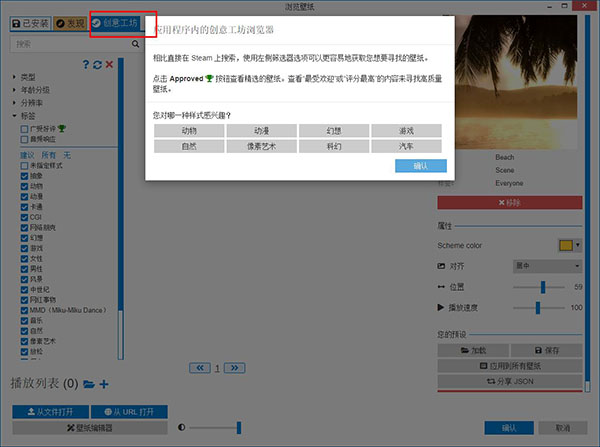
Task: Open the Scheme color swatch
Action: 566,245
